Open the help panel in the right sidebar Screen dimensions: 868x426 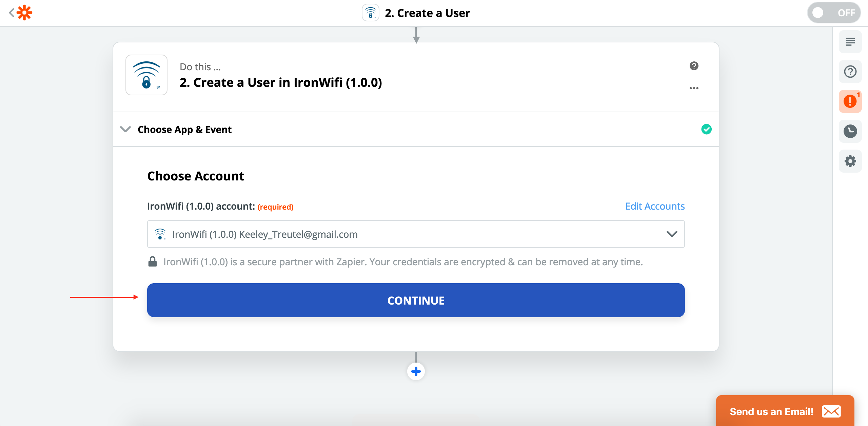[850, 71]
